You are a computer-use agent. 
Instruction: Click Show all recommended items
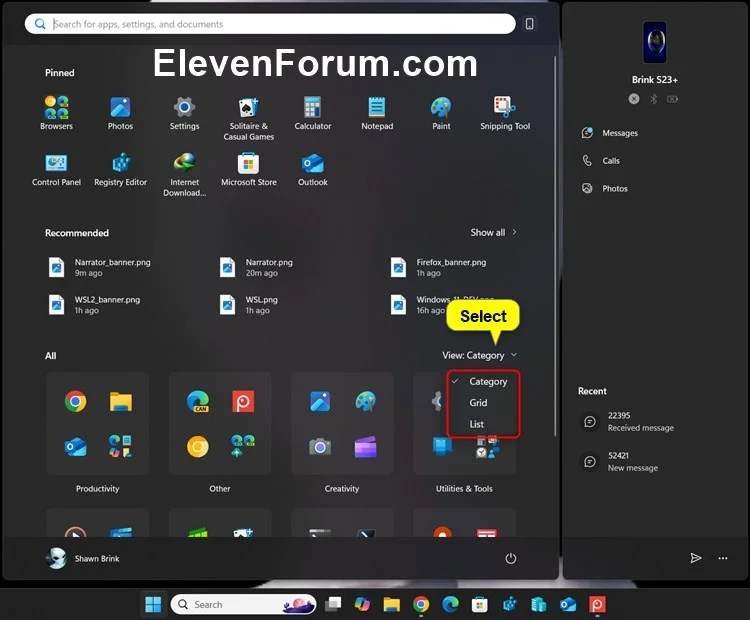(494, 232)
